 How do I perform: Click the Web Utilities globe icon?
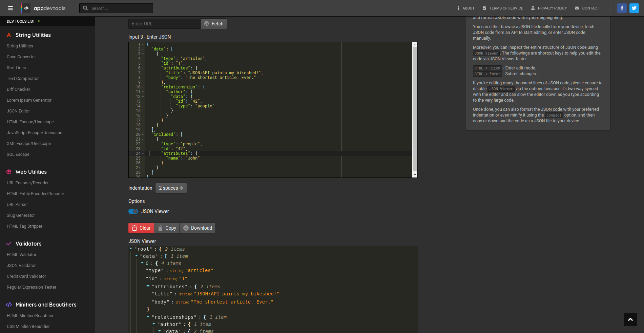coord(9,172)
